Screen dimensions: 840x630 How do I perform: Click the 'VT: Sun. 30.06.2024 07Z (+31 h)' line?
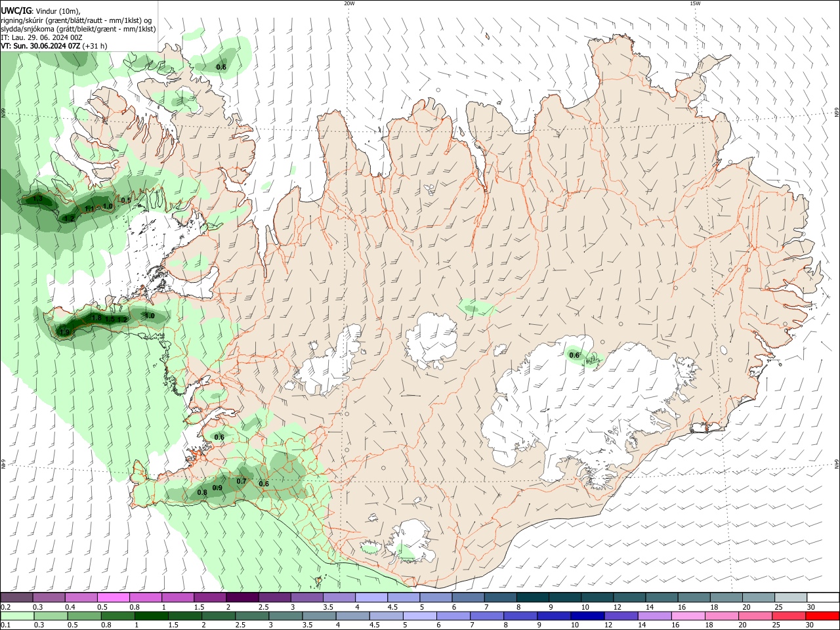point(54,46)
